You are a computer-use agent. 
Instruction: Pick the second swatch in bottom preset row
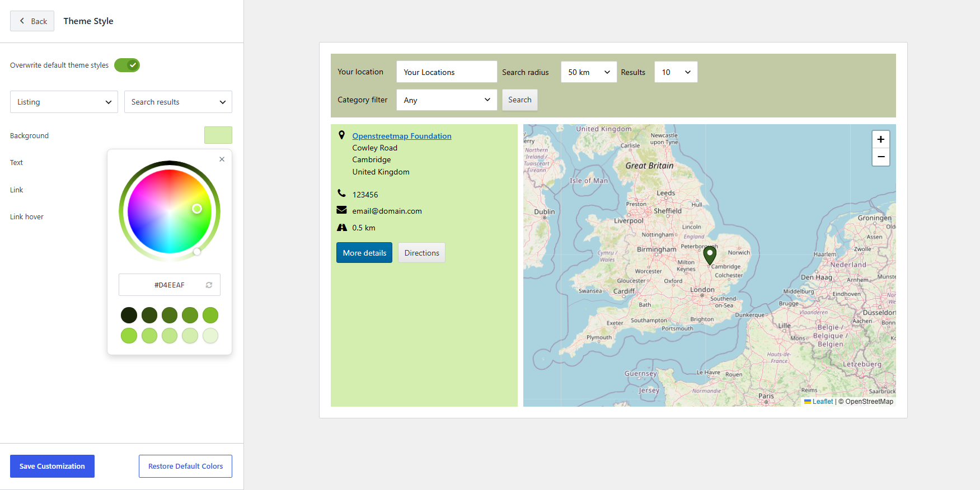point(149,336)
